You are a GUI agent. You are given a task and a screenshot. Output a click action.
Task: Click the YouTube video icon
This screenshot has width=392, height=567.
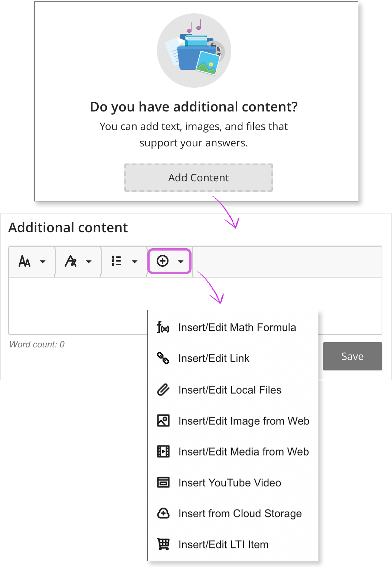tap(163, 482)
